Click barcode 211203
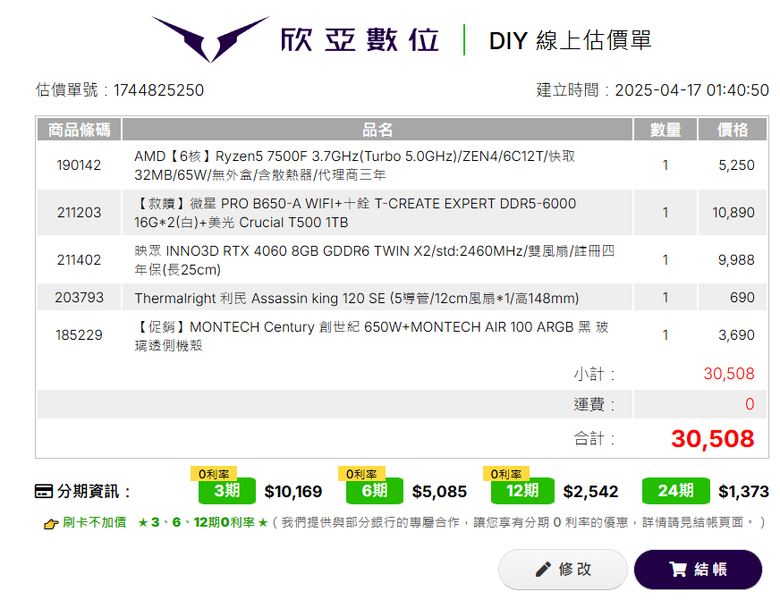 (79, 212)
